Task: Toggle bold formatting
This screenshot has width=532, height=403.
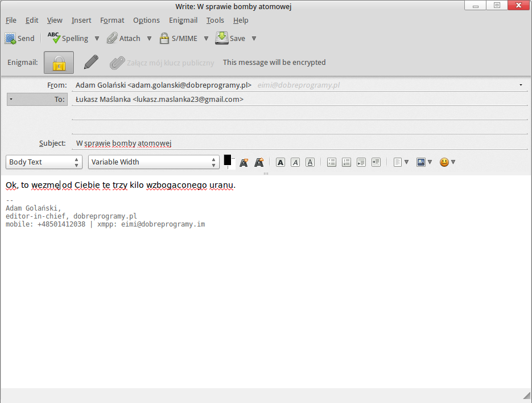Action: pos(281,162)
